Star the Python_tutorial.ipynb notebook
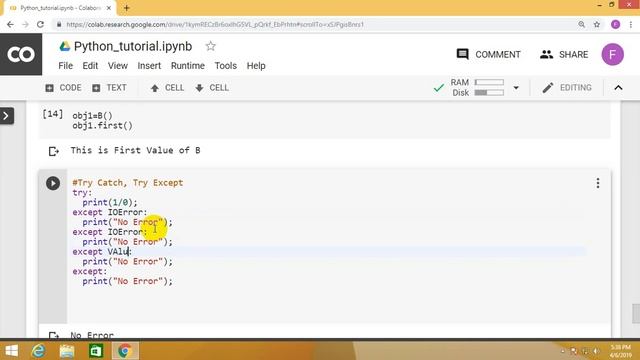 211,46
